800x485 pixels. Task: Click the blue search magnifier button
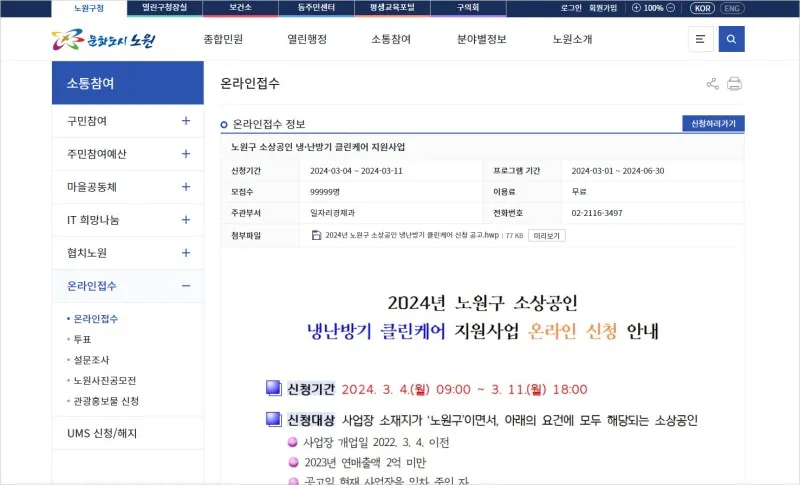click(x=732, y=39)
